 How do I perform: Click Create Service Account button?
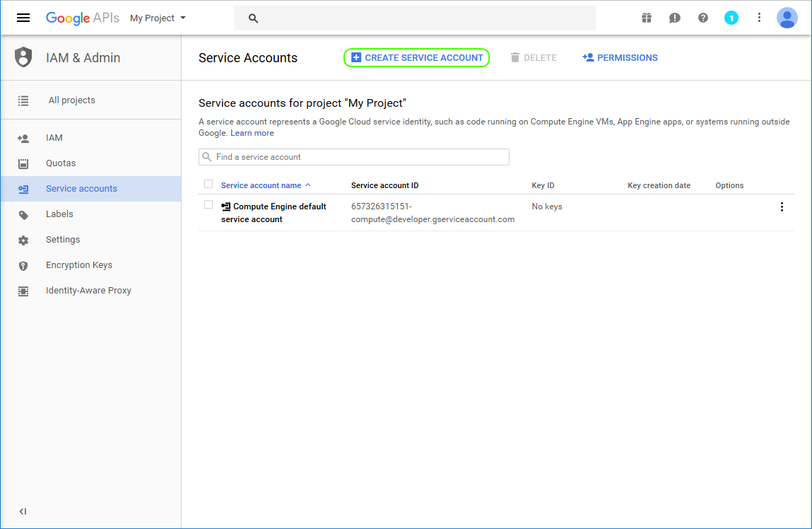coord(417,58)
